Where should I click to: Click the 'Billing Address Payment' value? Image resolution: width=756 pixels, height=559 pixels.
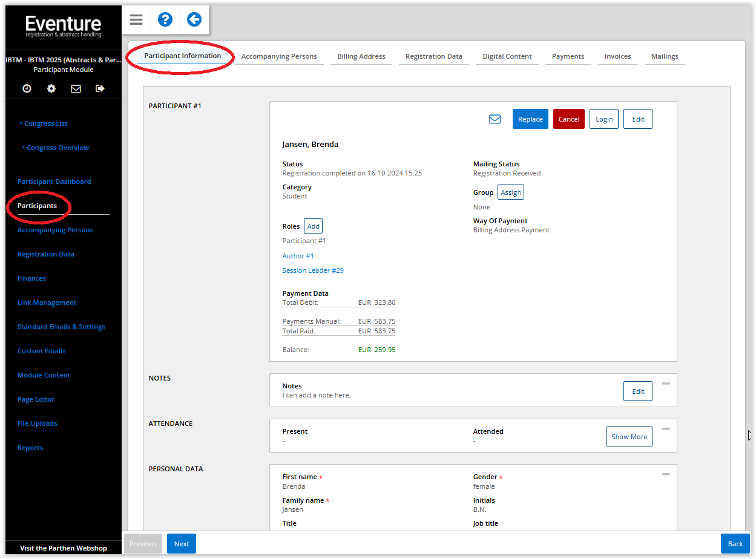tap(511, 230)
